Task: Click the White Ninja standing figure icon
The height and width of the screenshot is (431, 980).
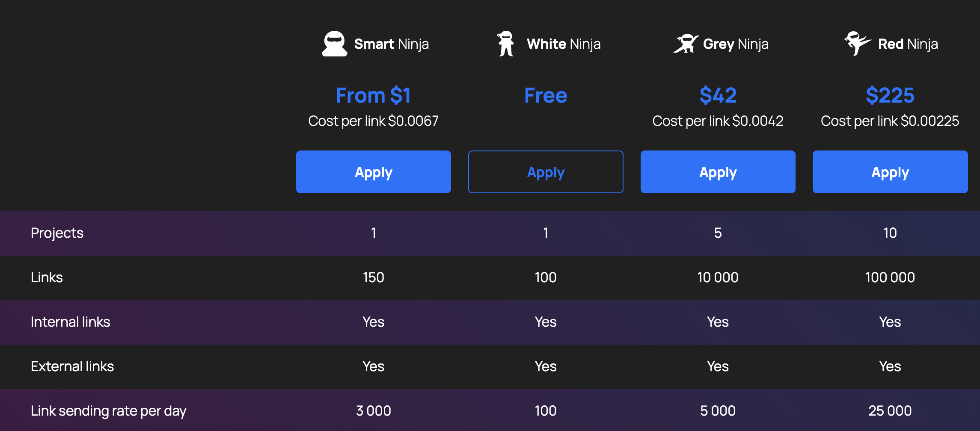Action: pos(505,44)
